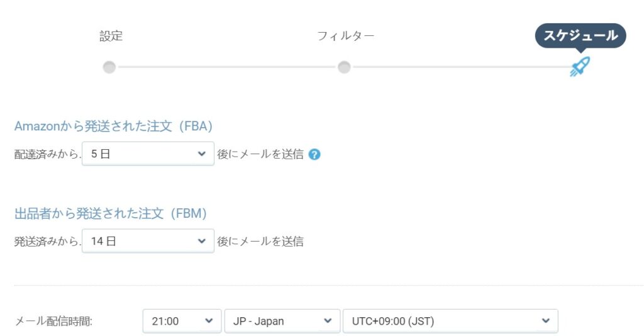Click the chevron arrow in the 5 日 dropdown
Image resolution: width=644 pixels, height=336 pixels.
tap(202, 154)
